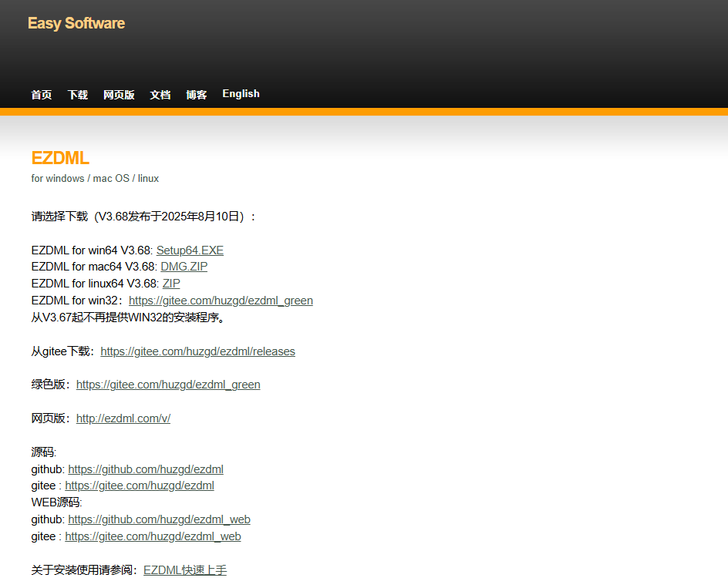Click the Easy Software site title

[76, 24]
